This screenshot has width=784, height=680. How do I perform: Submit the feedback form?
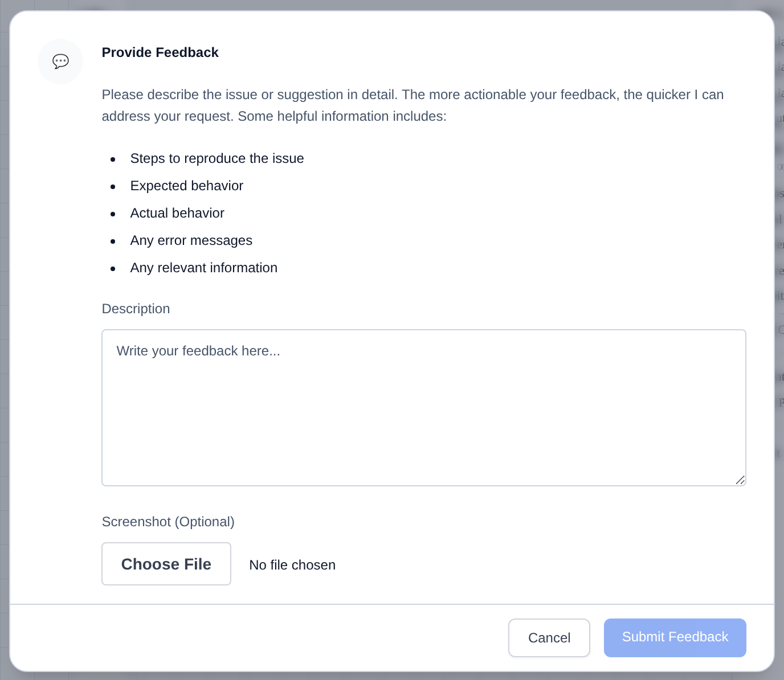pyautogui.click(x=675, y=638)
